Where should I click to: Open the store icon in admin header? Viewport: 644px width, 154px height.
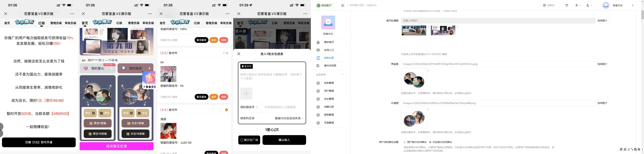tap(567, 5)
